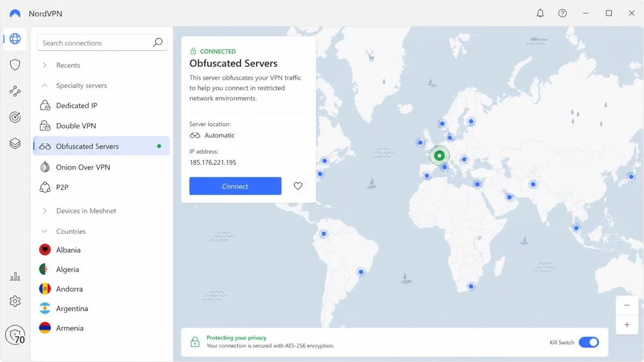
Task: Toggle the Kill Switch
Action: tap(589, 342)
